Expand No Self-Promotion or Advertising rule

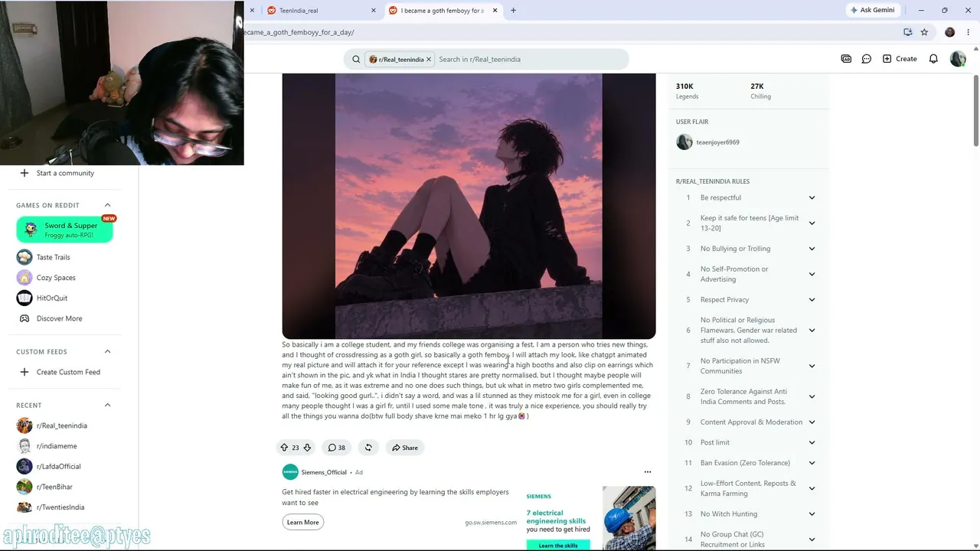[x=812, y=274]
